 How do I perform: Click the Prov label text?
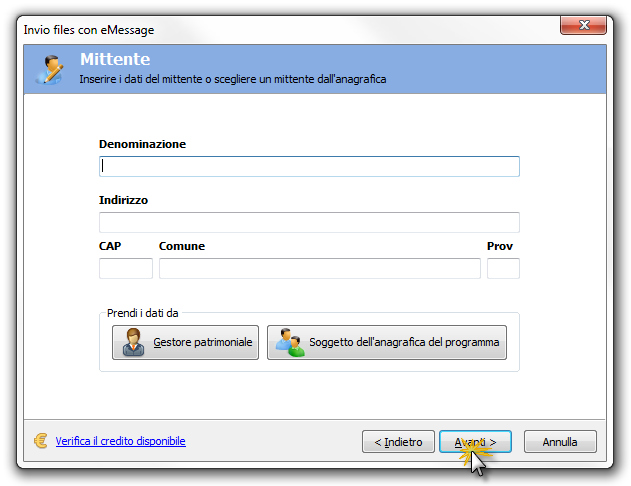500,246
